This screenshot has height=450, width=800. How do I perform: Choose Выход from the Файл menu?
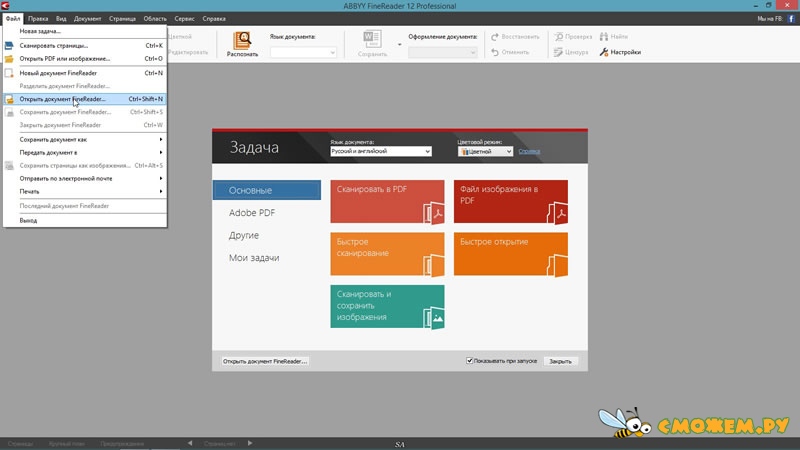(85, 220)
